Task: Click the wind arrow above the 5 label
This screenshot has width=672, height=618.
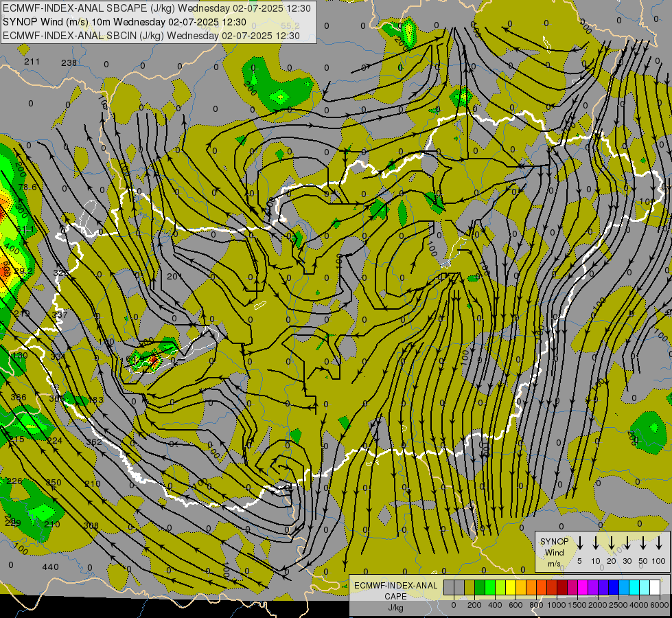Action: pyautogui.click(x=580, y=542)
